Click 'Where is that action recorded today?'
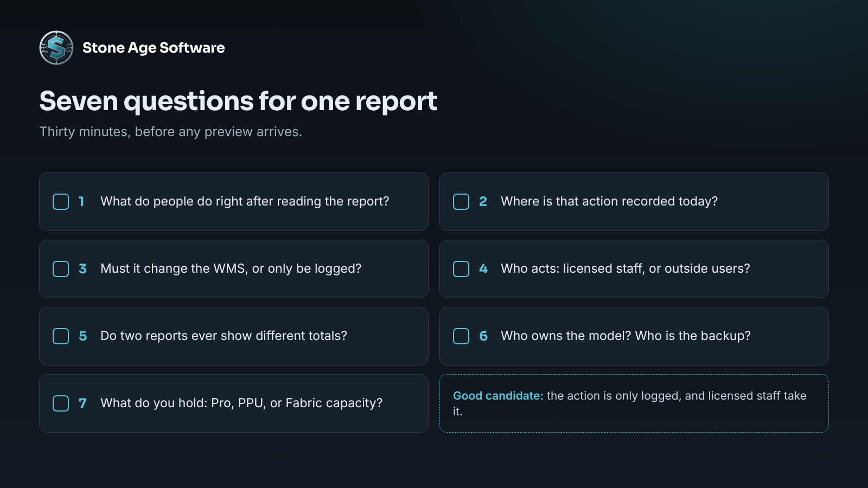868x488 pixels. pyautogui.click(x=609, y=202)
